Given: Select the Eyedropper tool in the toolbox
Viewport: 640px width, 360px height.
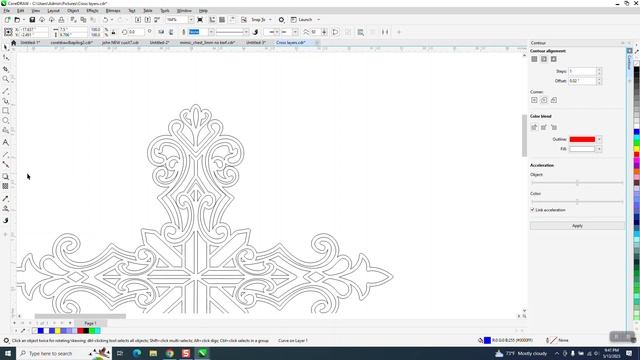Looking at the screenshot, I should click(5, 198).
